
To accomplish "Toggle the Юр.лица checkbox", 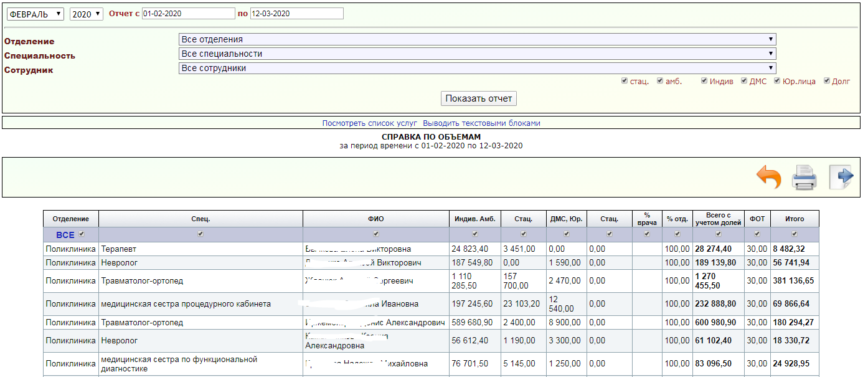I will pyautogui.click(x=777, y=81).
